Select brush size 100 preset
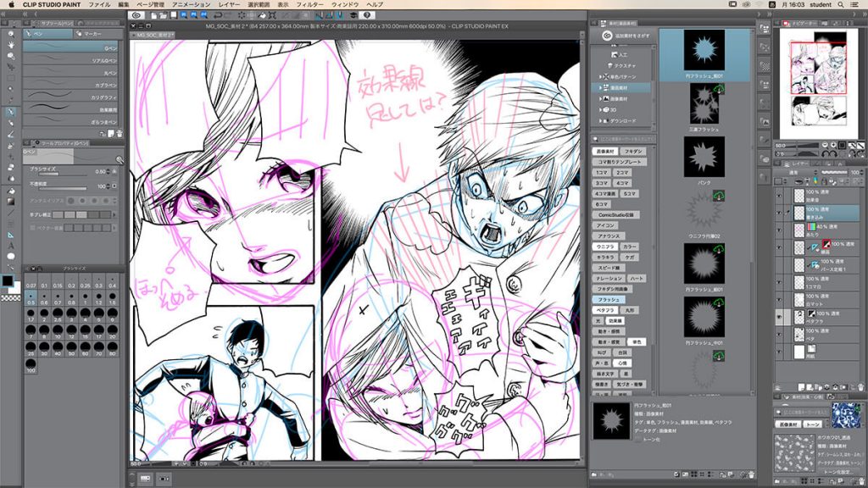 [x=31, y=366]
